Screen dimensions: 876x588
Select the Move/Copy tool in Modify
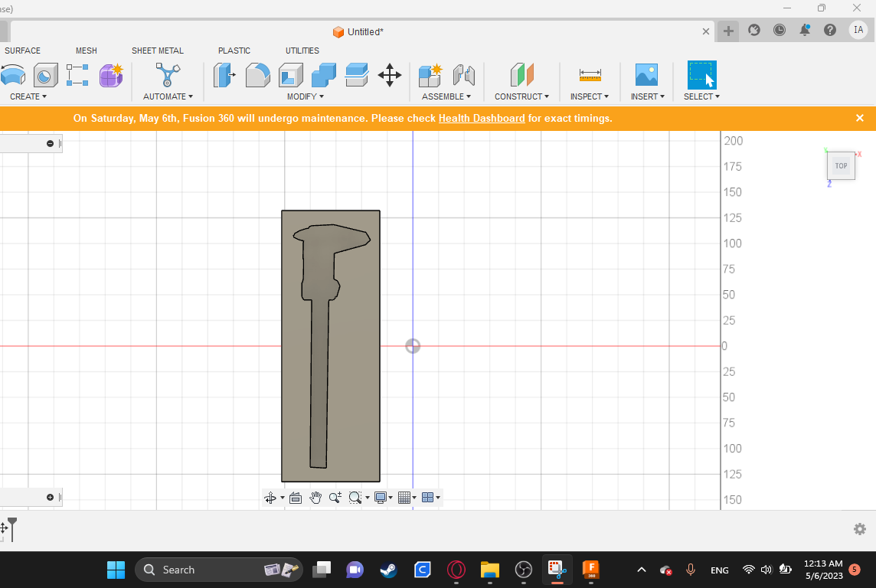click(390, 75)
